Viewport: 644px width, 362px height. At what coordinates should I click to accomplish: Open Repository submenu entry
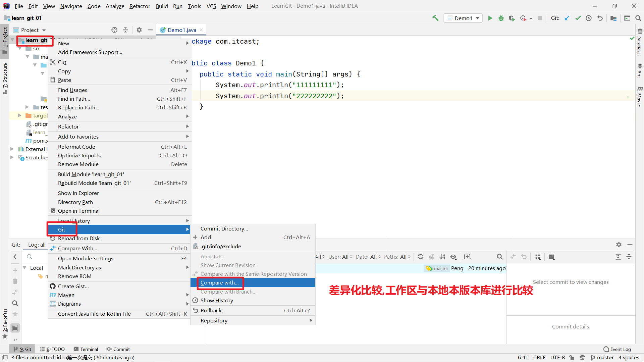tap(253, 320)
